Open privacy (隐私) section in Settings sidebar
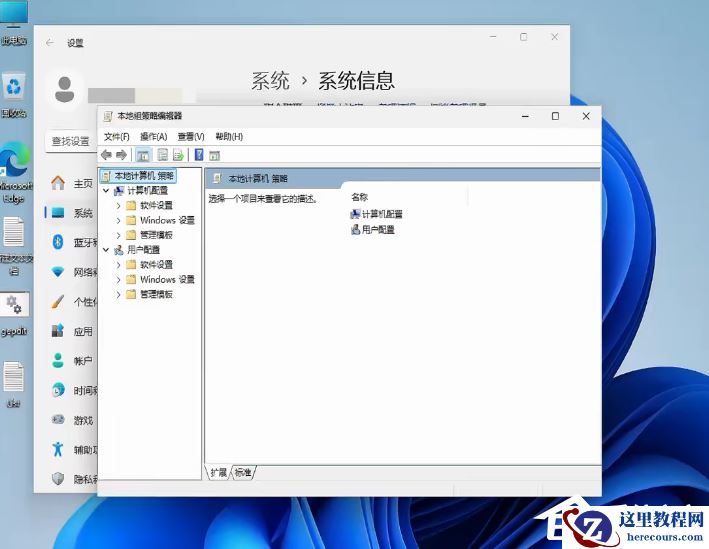 click(74, 479)
